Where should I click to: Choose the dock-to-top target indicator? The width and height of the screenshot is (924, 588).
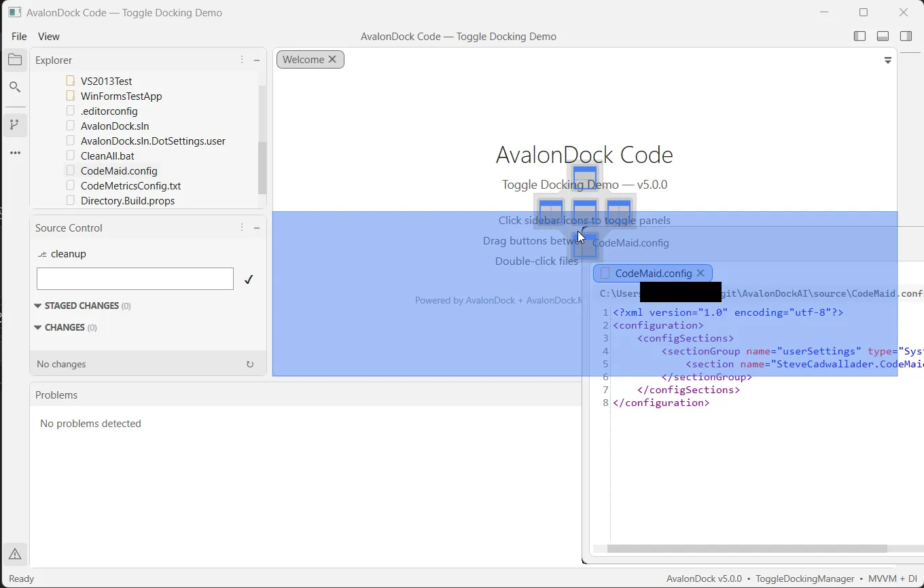pyautogui.click(x=584, y=178)
